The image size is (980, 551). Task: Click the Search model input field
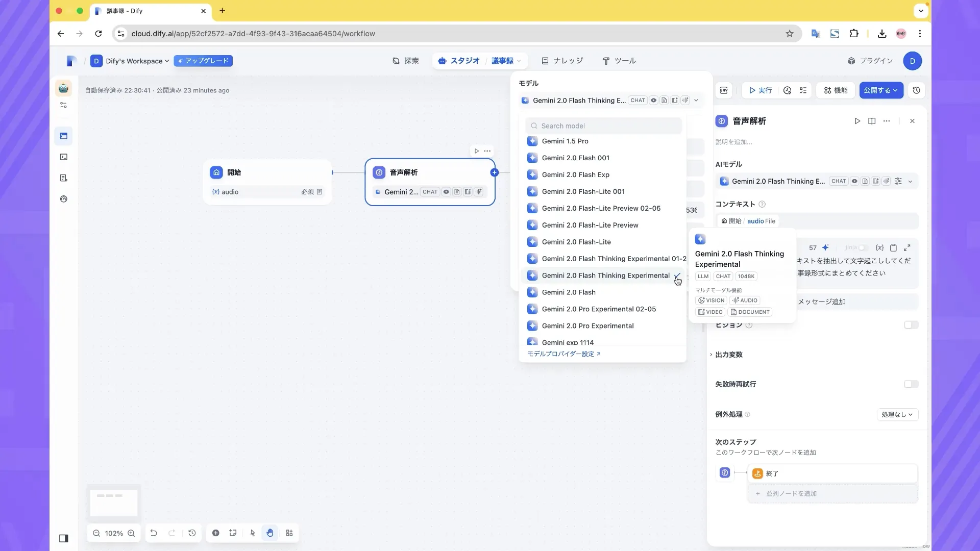coord(603,126)
